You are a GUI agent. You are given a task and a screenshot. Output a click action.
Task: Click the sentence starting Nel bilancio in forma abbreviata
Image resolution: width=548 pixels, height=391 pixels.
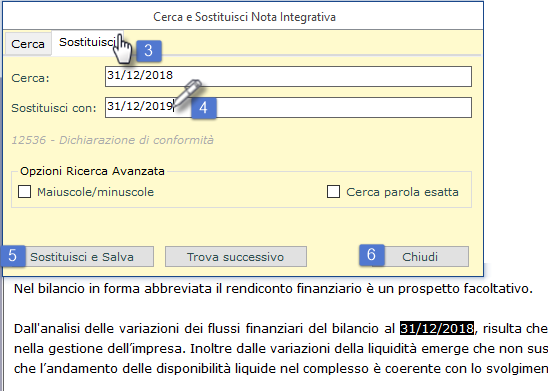(x=273, y=289)
